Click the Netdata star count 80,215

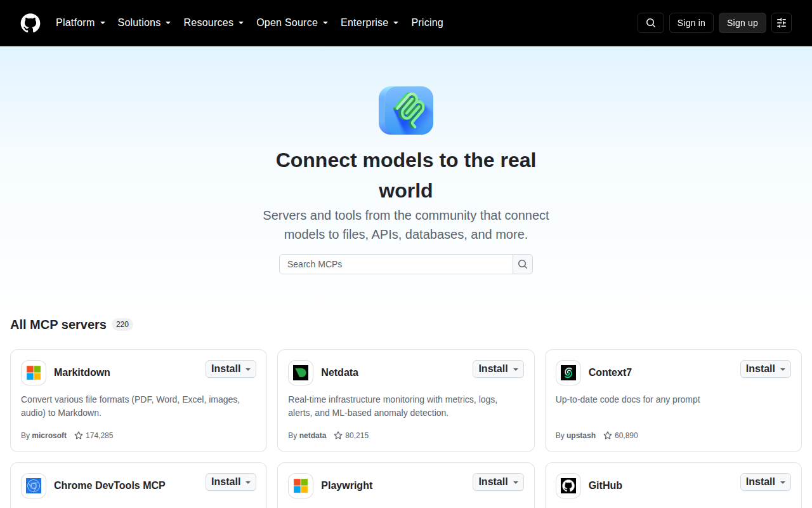tap(351, 436)
